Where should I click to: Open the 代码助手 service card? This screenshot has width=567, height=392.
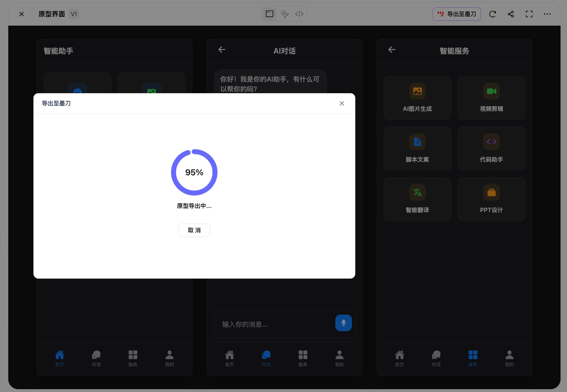(x=491, y=149)
